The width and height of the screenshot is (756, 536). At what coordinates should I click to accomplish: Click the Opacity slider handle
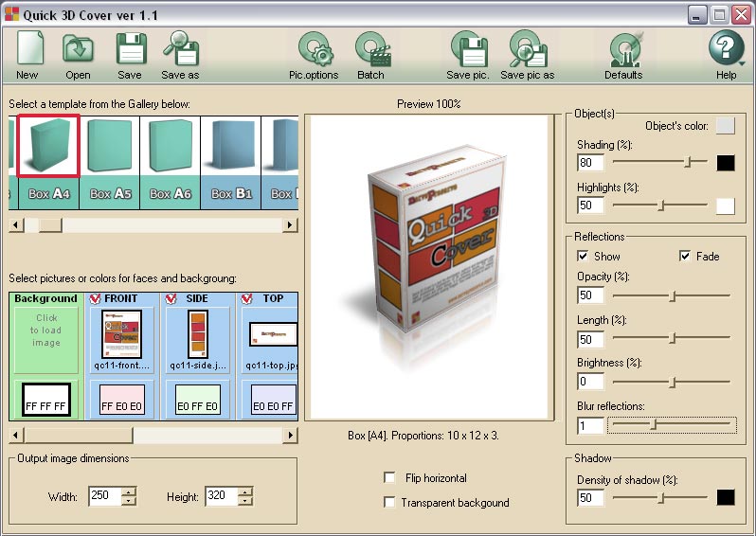673,296
